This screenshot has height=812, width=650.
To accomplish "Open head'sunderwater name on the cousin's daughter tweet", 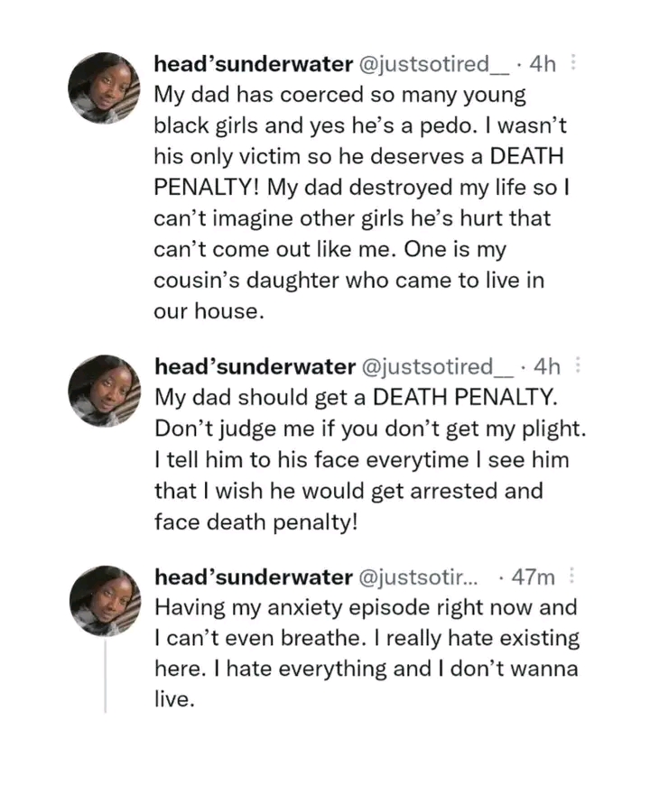I will click(x=255, y=65).
